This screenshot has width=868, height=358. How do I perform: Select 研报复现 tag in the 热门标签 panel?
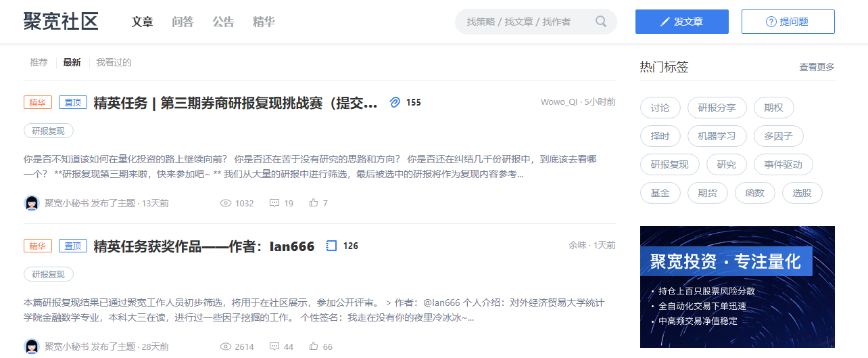tap(669, 164)
